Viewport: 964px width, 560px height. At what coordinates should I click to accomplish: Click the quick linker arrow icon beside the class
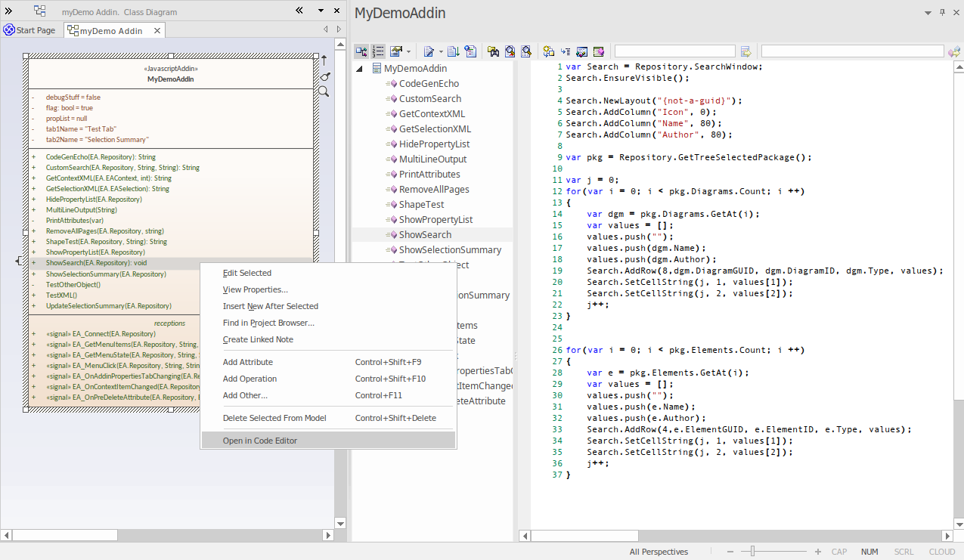pyautogui.click(x=324, y=60)
